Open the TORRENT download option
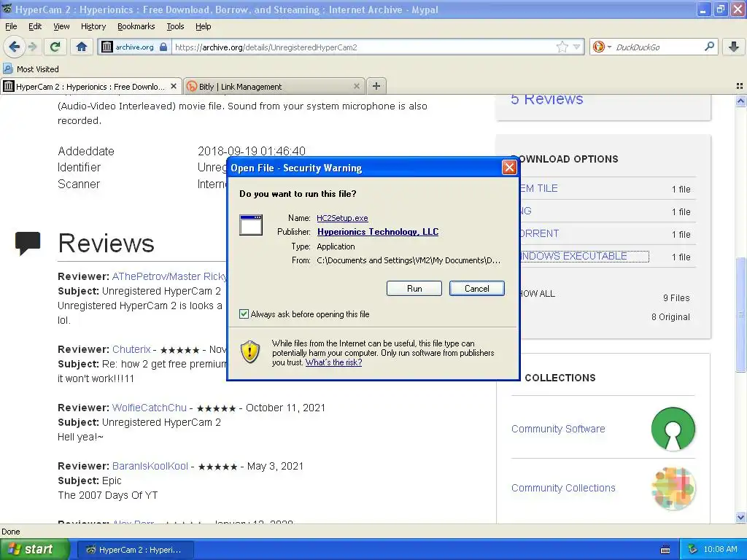Screen dimensions: 747x560 point(539,233)
